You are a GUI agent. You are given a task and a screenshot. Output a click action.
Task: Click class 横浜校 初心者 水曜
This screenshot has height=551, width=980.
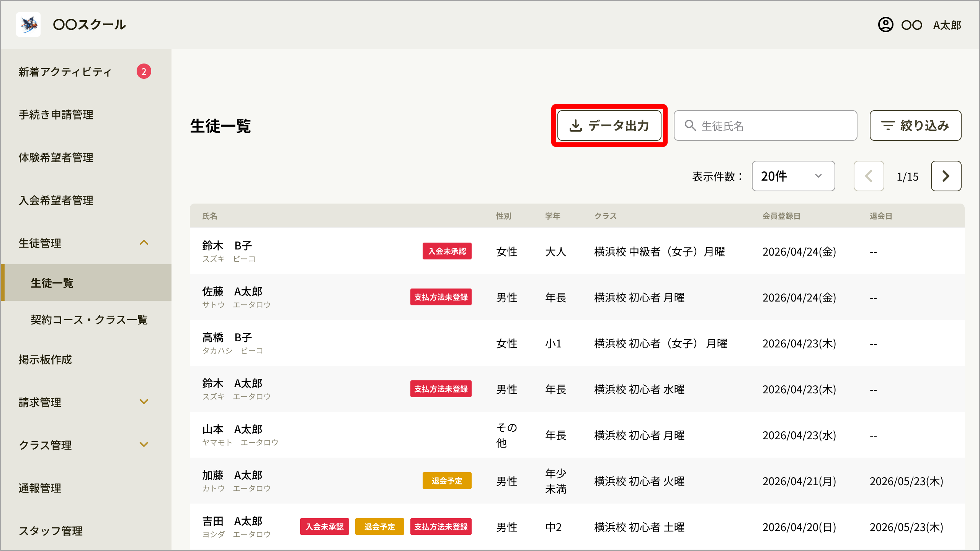(639, 389)
